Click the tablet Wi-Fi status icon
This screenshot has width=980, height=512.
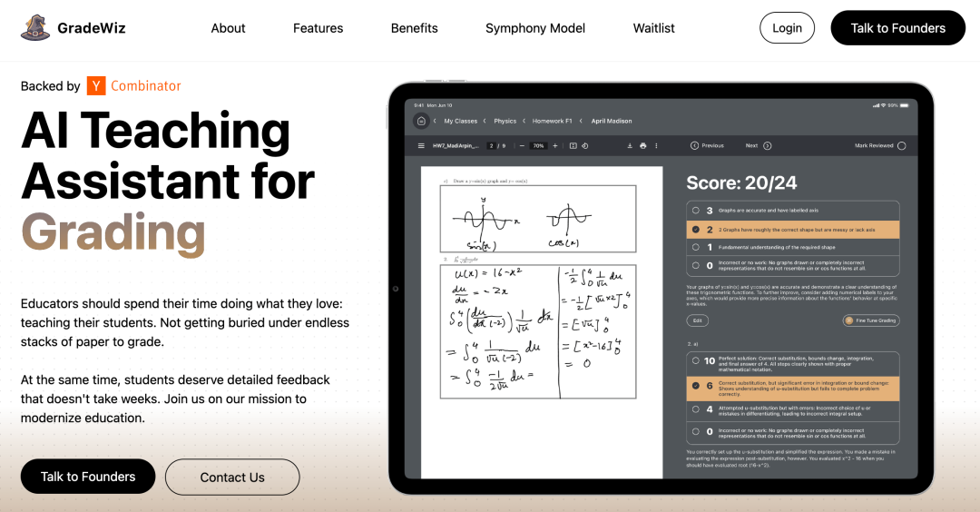pos(883,105)
